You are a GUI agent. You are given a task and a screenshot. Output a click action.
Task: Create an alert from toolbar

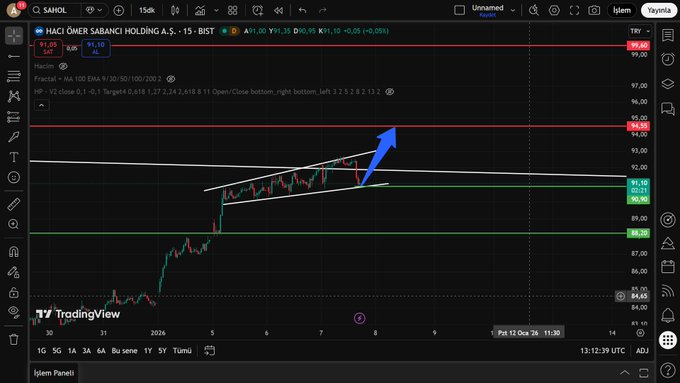point(258,10)
